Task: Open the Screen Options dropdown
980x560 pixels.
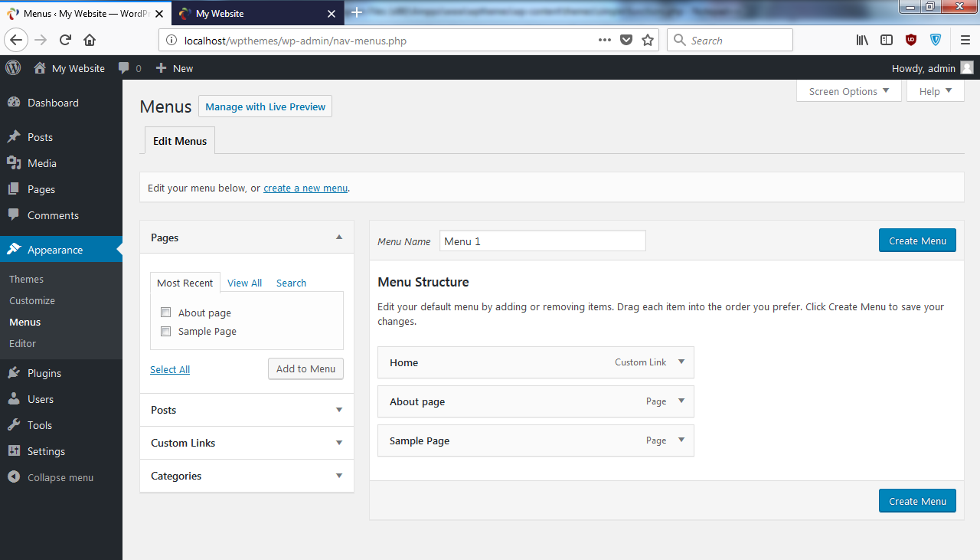Action: (x=849, y=91)
